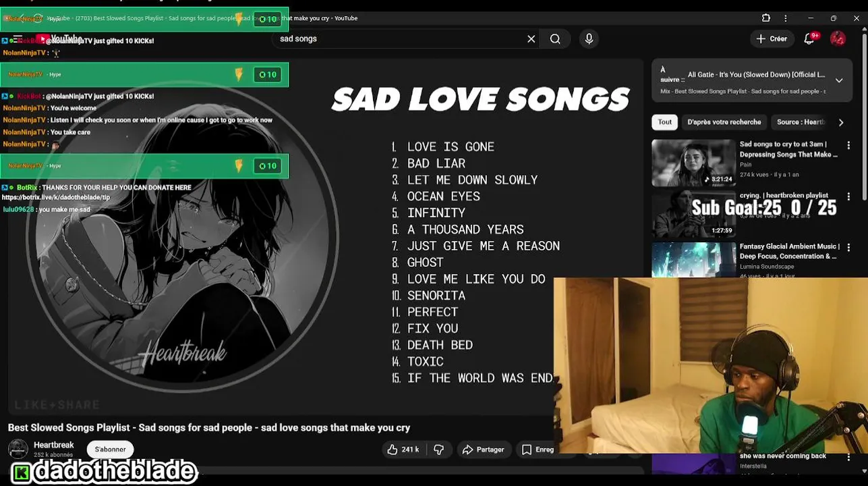Dislike the video

point(438,450)
